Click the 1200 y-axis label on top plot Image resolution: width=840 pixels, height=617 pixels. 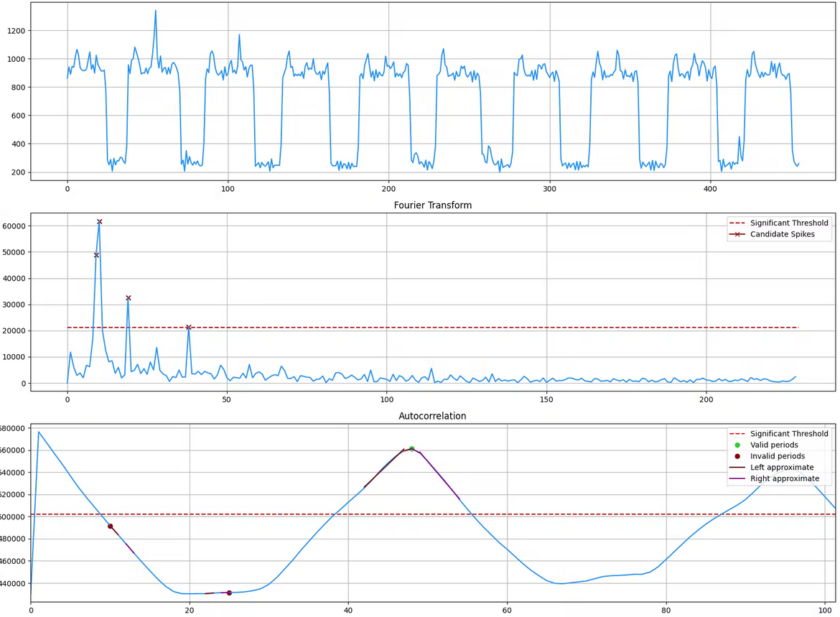tap(16, 31)
